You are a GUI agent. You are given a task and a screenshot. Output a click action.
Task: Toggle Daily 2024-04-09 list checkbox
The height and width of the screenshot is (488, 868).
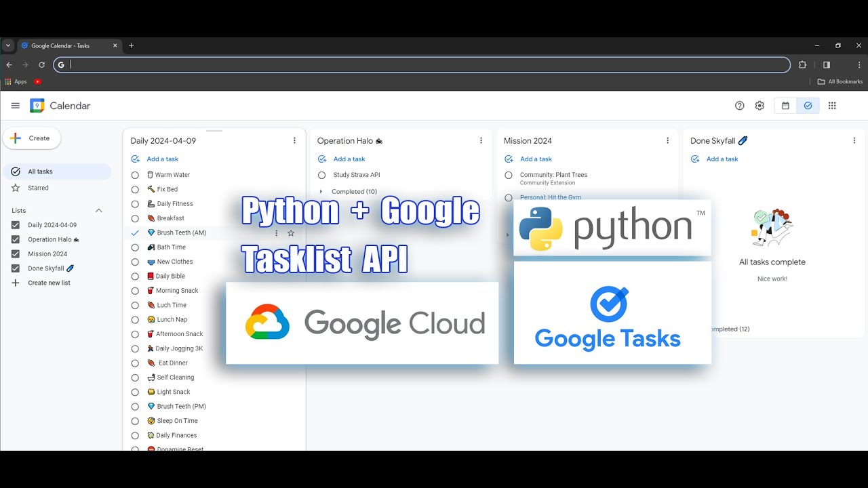pos(16,225)
